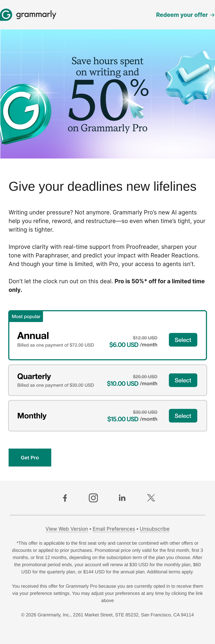Screen dimensions: 215x644
Task: Open the Facebook social icon
Action: [x=65, y=498]
